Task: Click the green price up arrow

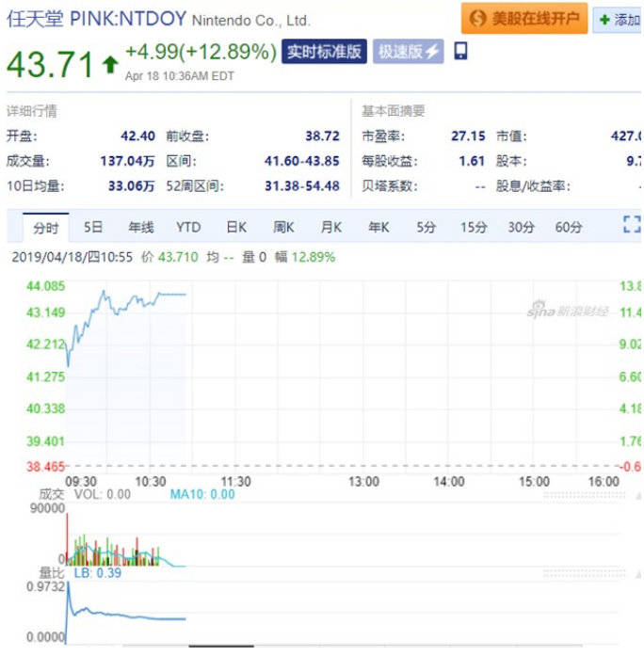Action: click(x=110, y=65)
